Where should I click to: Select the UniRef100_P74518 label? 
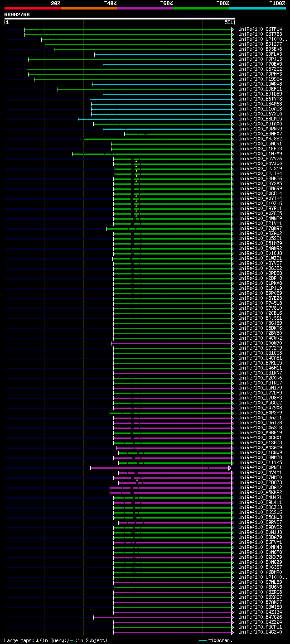[x=261, y=303]
